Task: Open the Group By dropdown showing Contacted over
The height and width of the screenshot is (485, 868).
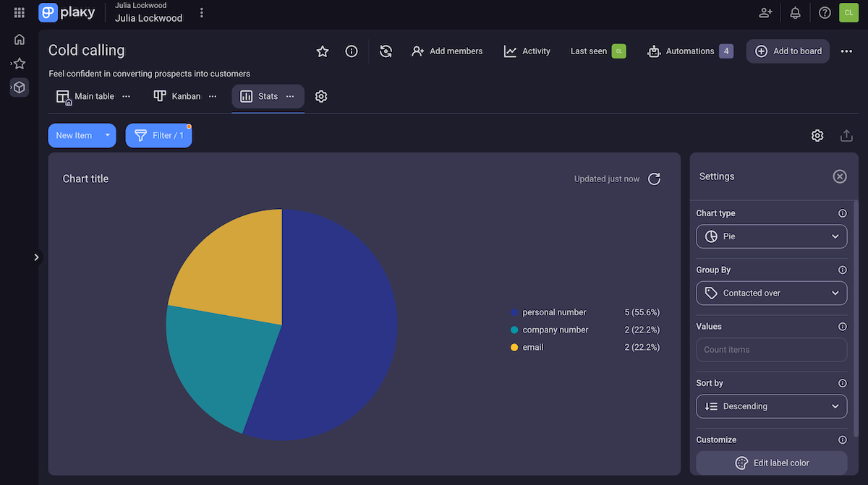Action: click(771, 293)
